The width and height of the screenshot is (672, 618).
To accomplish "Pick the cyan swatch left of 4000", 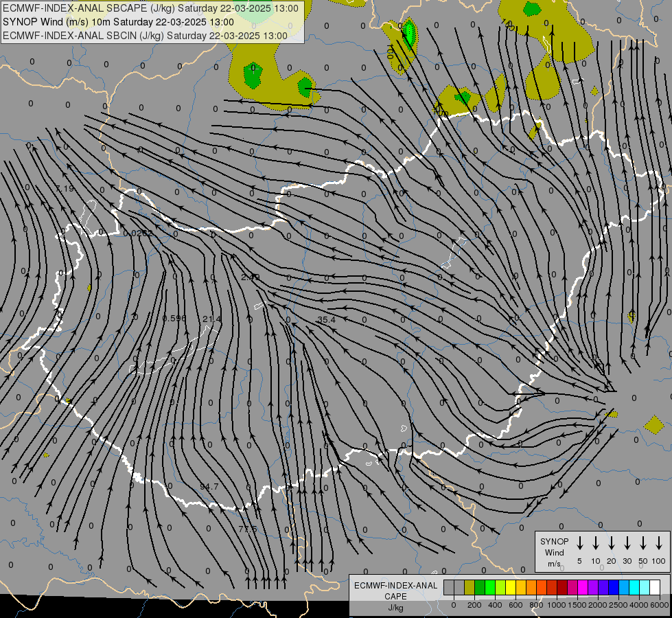I will 634,588.
